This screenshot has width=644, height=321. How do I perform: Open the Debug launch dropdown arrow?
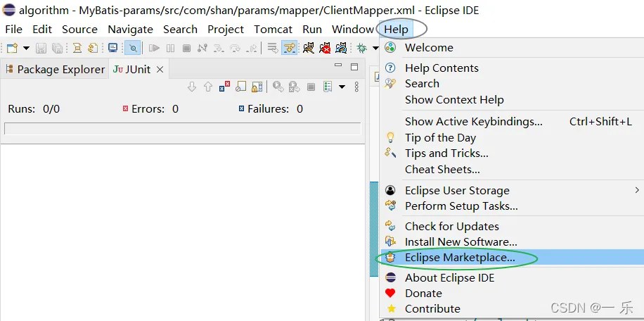[375, 48]
